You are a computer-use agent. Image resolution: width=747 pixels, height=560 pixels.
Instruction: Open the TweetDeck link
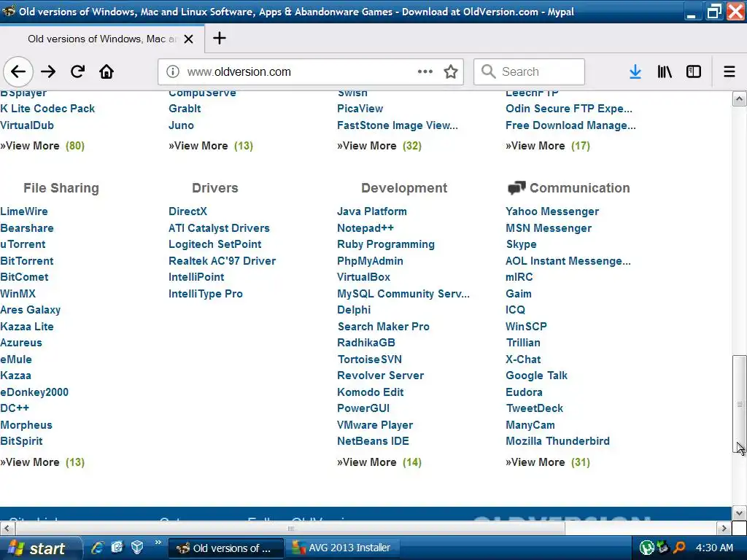535,408
